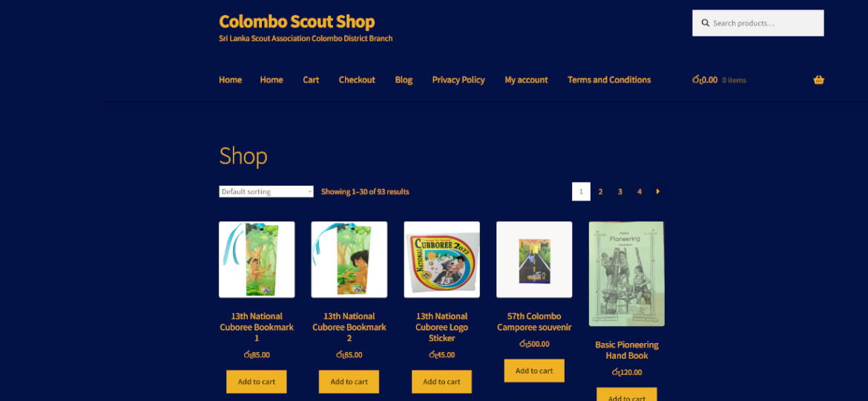This screenshot has width=868, height=401.
Task: View the Cubboree 2022 logo sticker image
Action: tap(441, 260)
